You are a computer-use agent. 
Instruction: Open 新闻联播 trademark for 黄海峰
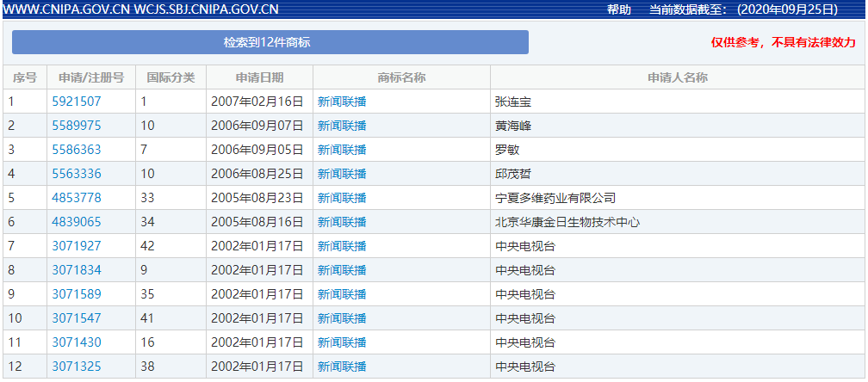pos(342,126)
